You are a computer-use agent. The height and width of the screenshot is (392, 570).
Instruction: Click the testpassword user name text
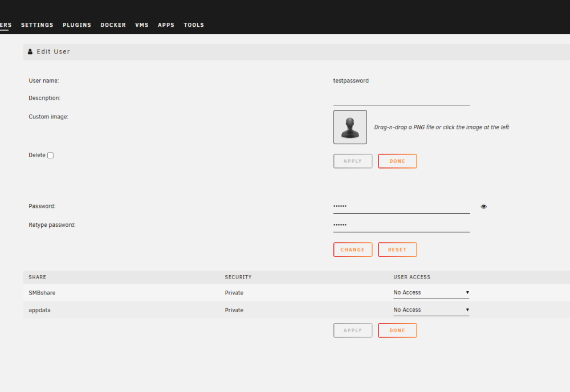[x=351, y=81]
